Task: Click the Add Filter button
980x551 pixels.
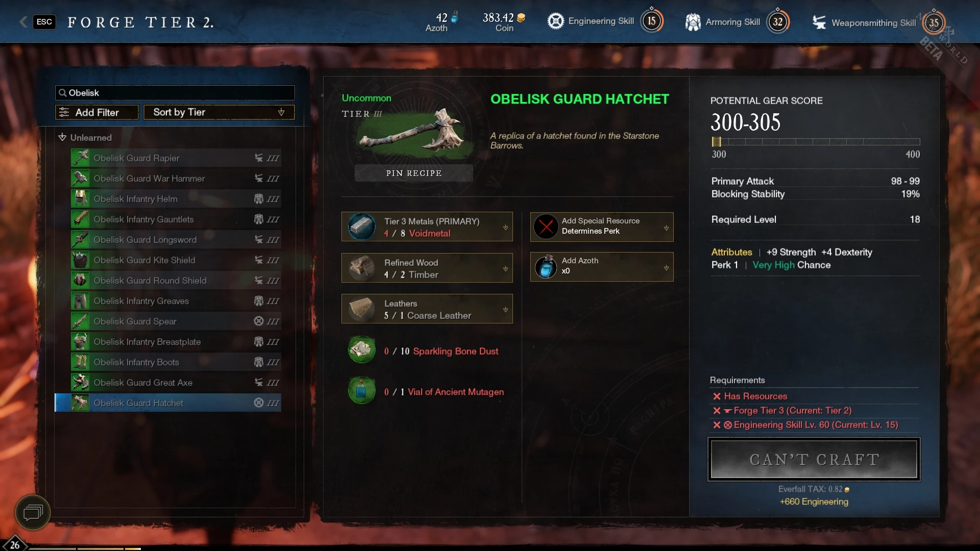Action: point(97,112)
